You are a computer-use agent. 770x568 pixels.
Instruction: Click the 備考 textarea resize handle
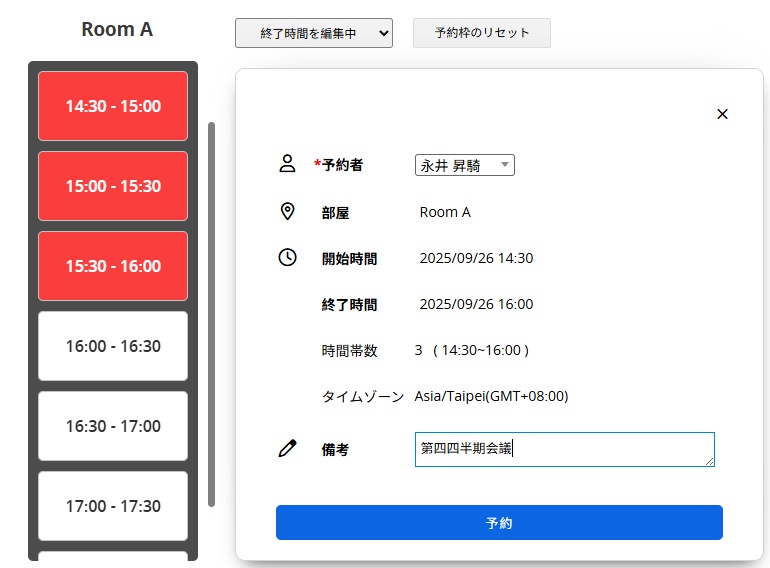click(x=709, y=461)
